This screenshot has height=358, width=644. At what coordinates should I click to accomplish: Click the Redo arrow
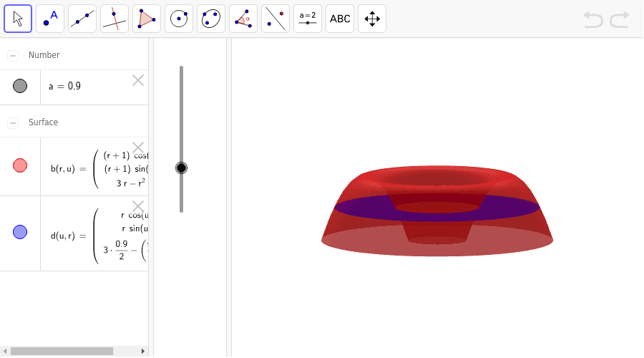tap(620, 19)
